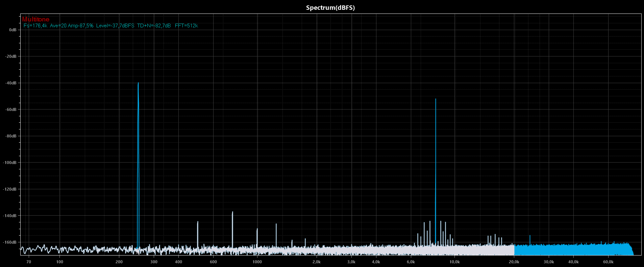Click the Amp=87,5% amplitude readout
The image size is (644, 267).
[81, 26]
